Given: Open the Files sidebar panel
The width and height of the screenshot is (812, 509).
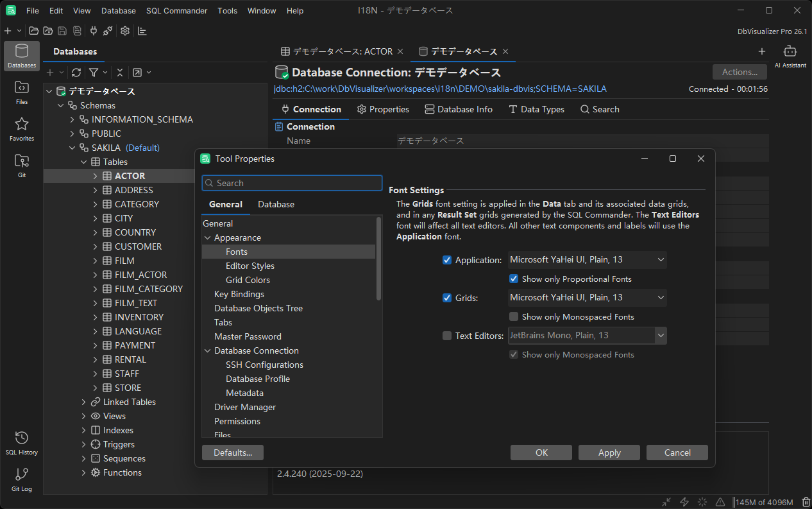Looking at the screenshot, I should pos(22,92).
